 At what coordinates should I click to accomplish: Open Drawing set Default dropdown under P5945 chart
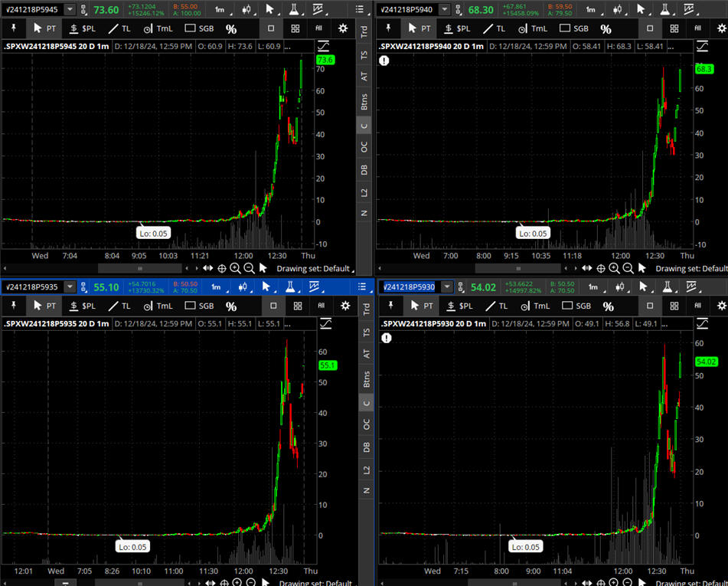click(x=315, y=269)
